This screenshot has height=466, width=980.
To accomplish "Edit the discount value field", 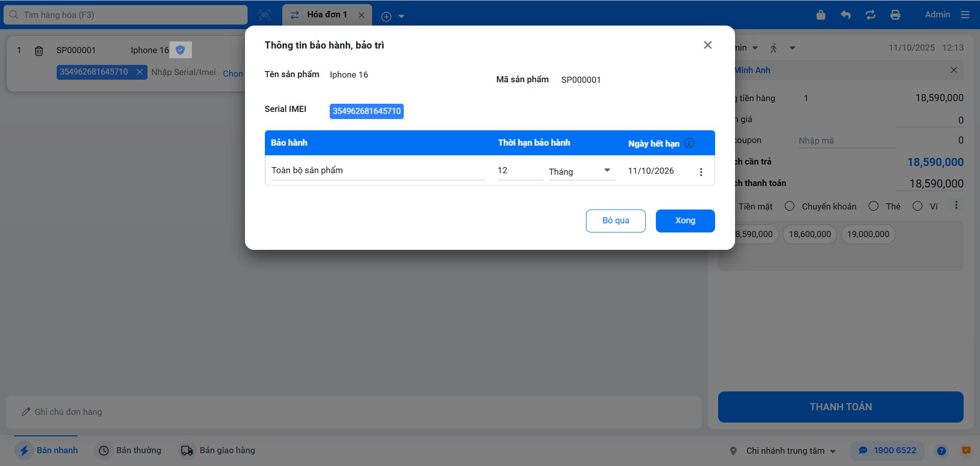I will (929, 120).
